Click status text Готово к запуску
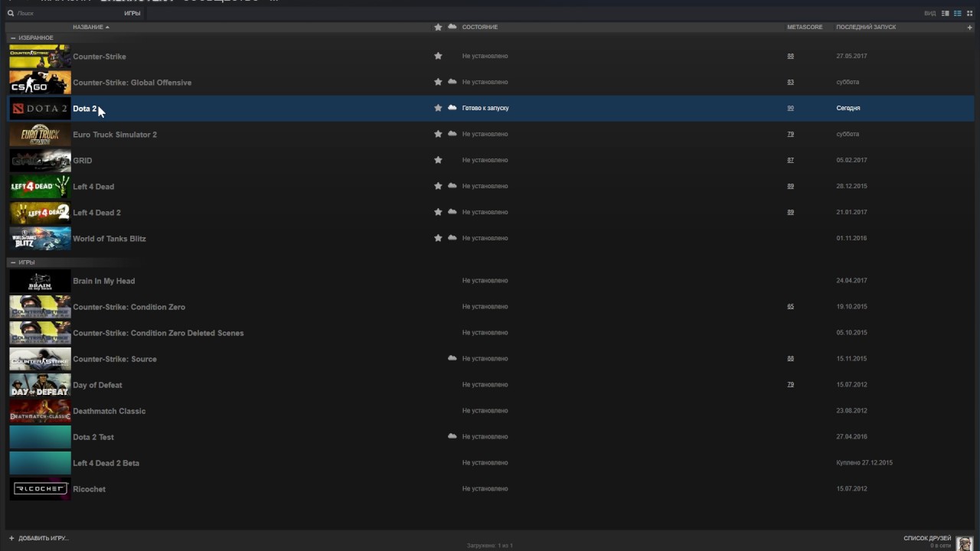The height and width of the screenshot is (551, 980). (x=485, y=108)
